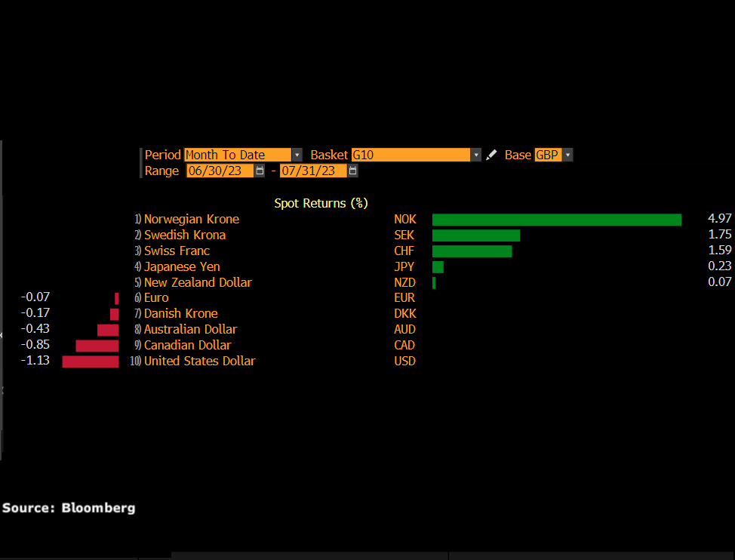This screenshot has width=735, height=560.
Task: Click the Swiss Franc entry
Action: [177, 251]
